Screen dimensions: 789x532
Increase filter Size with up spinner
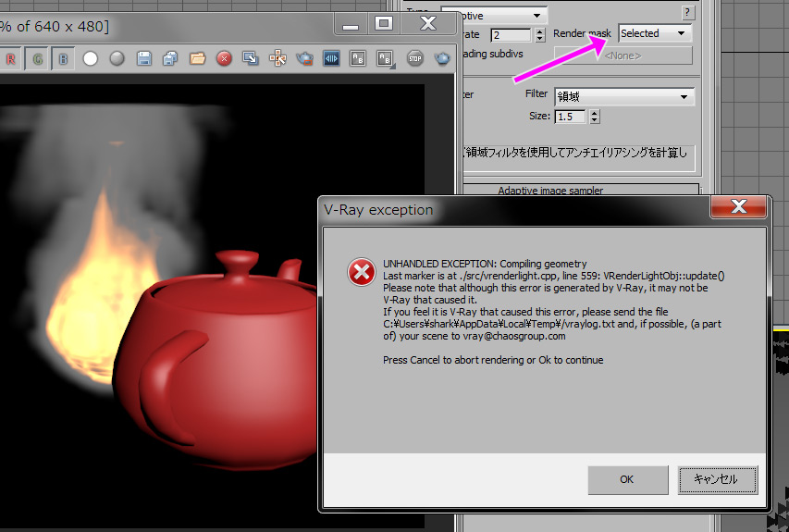coord(595,113)
